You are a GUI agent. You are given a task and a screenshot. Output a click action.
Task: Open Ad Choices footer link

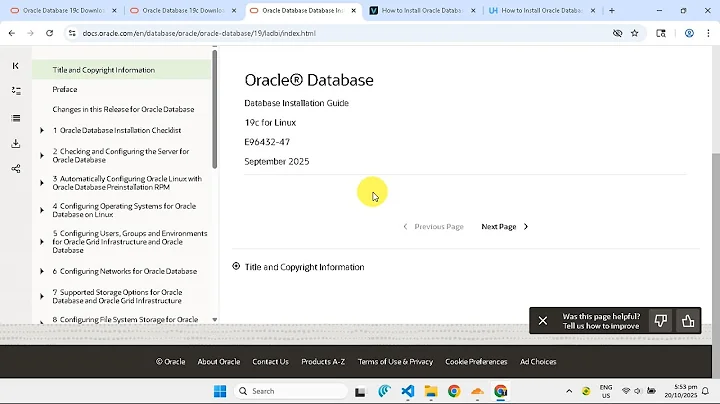coord(538,362)
